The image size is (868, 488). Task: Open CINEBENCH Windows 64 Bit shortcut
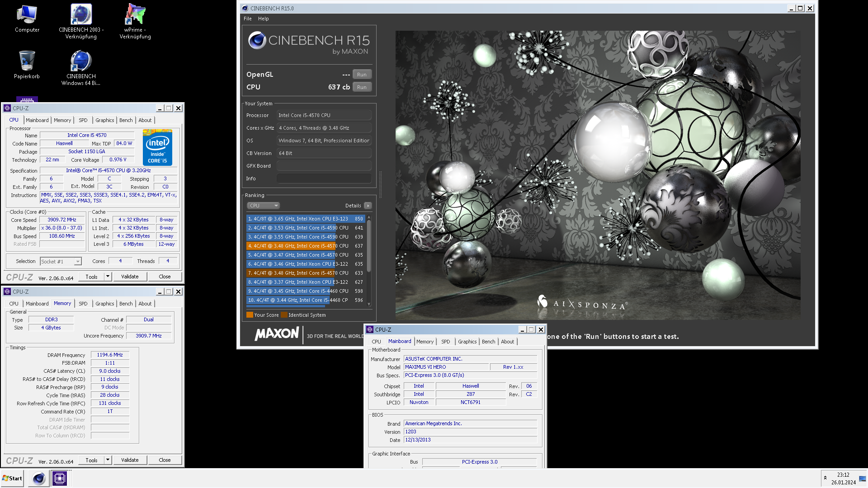coord(81,68)
